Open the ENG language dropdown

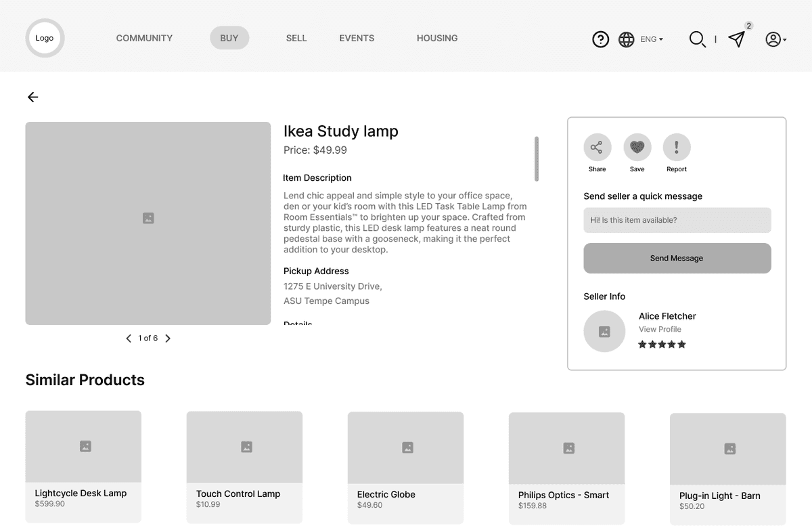coord(652,39)
